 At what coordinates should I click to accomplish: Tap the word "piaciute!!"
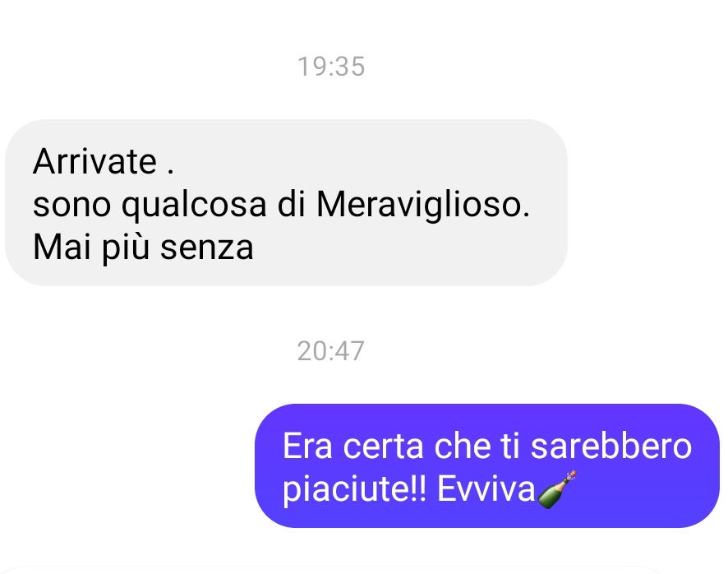pyautogui.click(x=354, y=490)
